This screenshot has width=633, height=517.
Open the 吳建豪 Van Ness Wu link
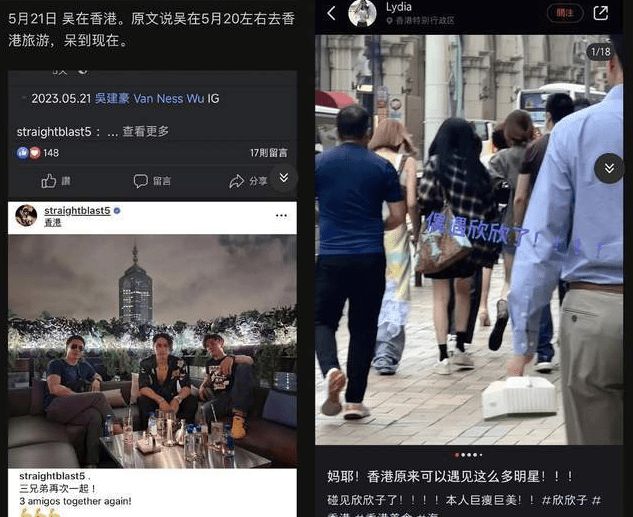point(149,98)
